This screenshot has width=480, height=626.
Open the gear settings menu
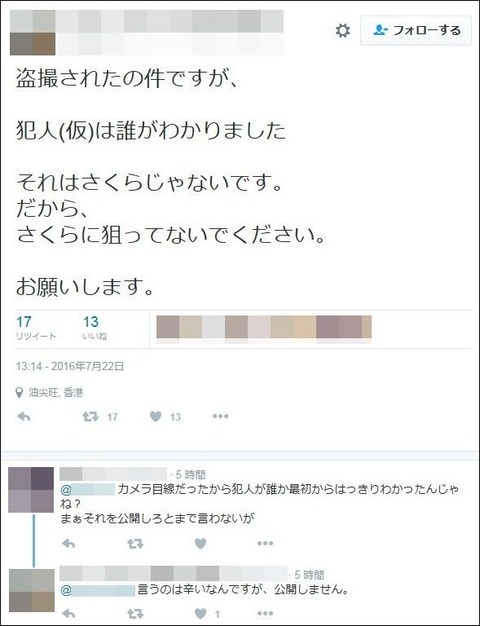[342, 31]
